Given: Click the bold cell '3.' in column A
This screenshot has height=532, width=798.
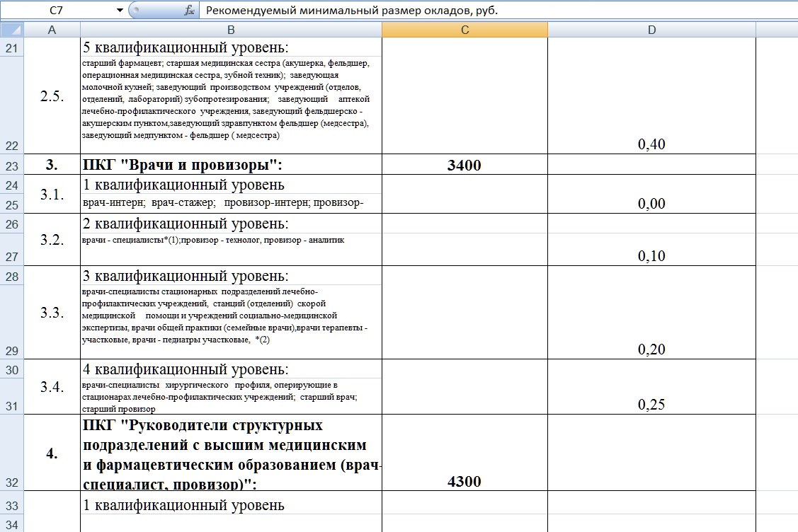Looking at the screenshot, I should [x=52, y=165].
